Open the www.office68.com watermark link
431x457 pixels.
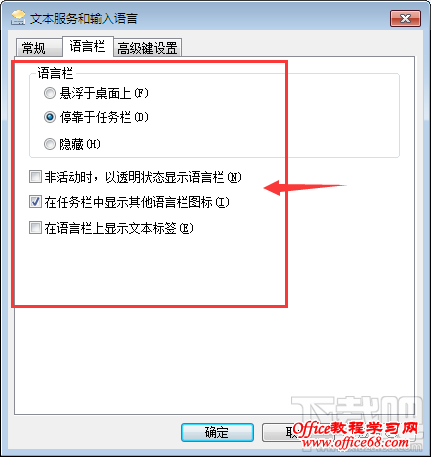click(355, 442)
